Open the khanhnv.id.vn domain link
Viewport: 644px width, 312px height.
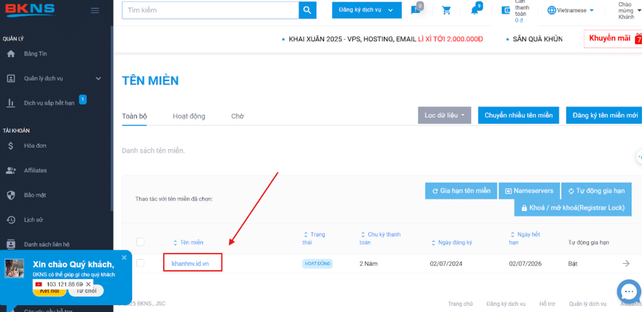tap(190, 264)
